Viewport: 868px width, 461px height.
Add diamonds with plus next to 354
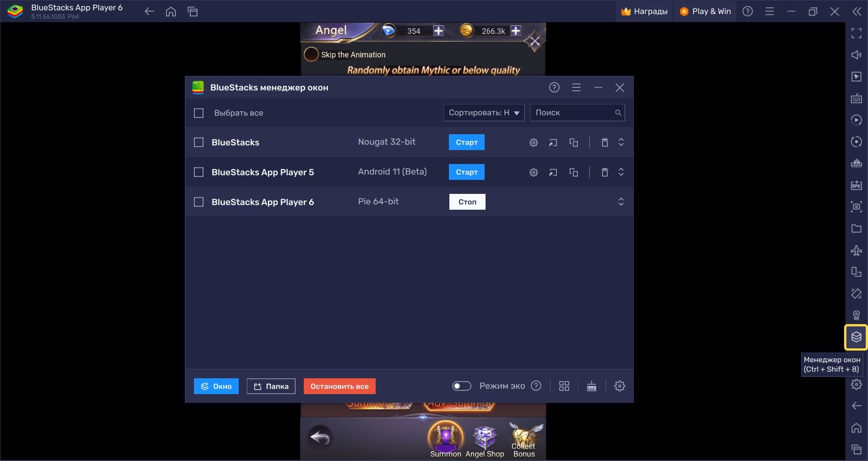tap(439, 31)
